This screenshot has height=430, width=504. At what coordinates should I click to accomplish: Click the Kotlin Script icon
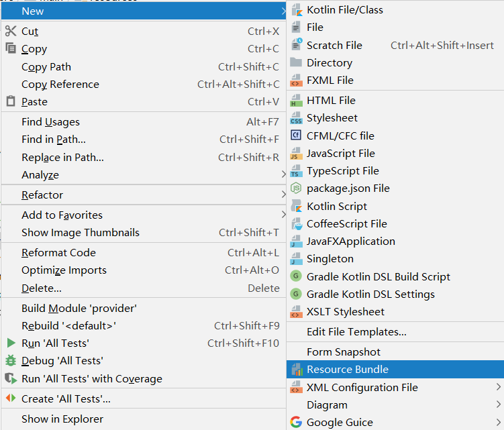pos(297,206)
